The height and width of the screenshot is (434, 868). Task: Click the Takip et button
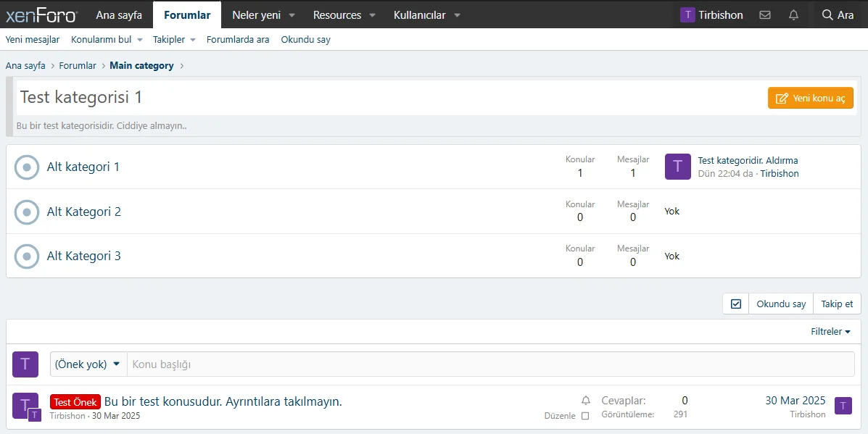pos(837,304)
